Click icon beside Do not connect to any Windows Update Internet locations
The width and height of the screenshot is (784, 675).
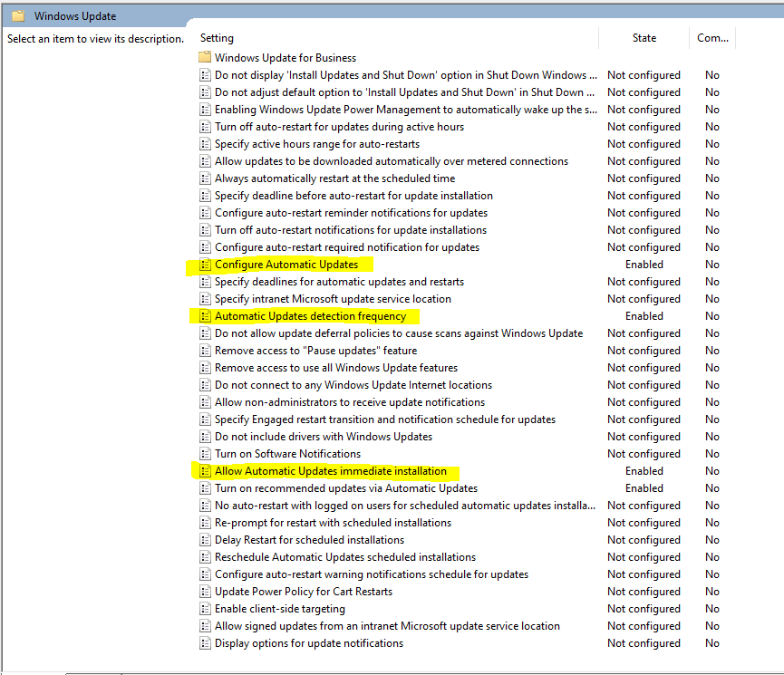(x=205, y=385)
